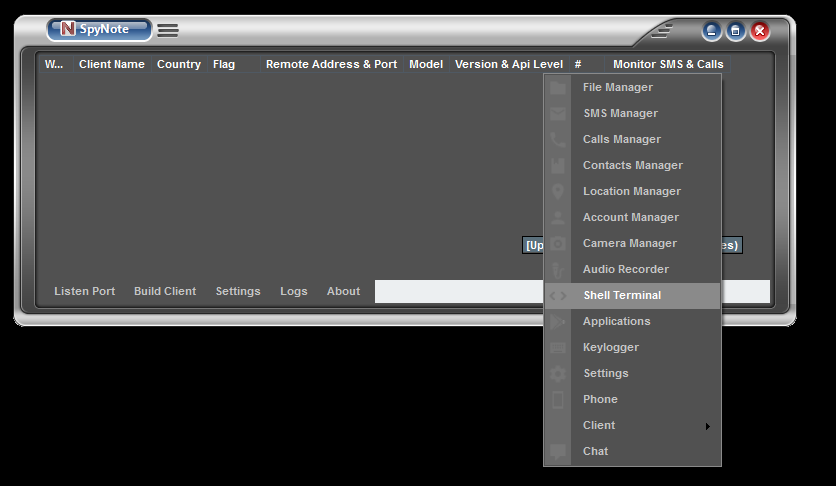836x486 pixels.
Task: Close the SpyNote window with red X
Action: click(x=760, y=31)
